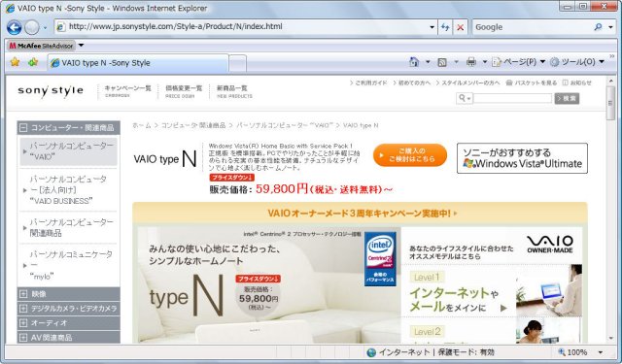Screen dimensions: 622x364
Task: Open 初めての方へ link
Action: tap(412, 83)
